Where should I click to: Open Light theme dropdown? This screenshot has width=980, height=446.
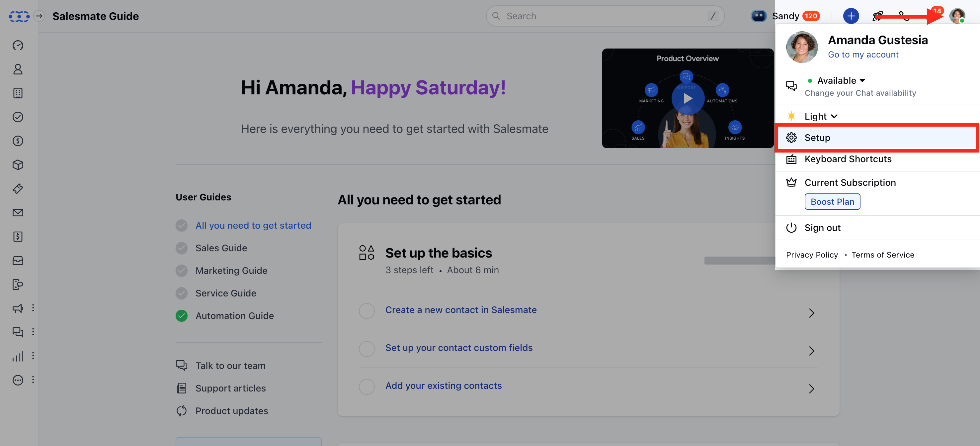(x=821, y=116)
